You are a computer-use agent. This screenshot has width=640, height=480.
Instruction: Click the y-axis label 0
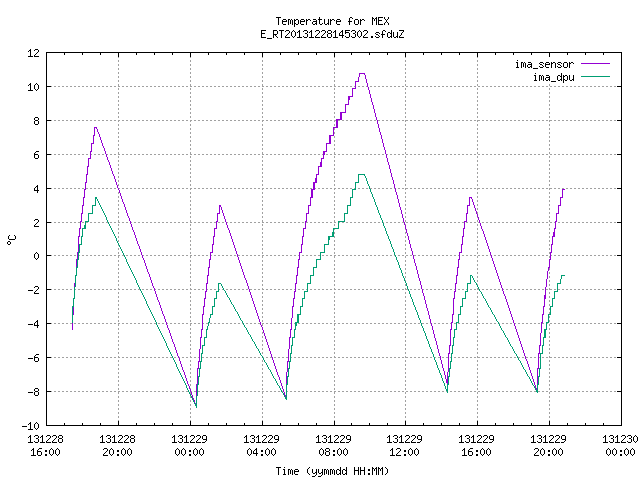37,256
